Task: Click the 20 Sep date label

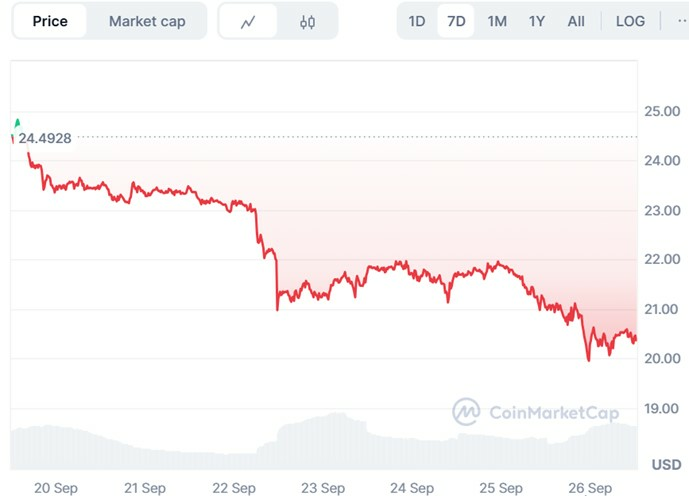Action: (x=56, y=488)
